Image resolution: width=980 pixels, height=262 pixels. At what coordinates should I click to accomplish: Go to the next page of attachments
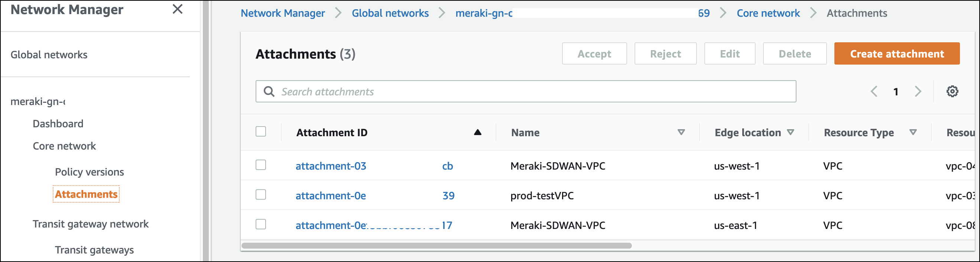(x=918, y=91)
